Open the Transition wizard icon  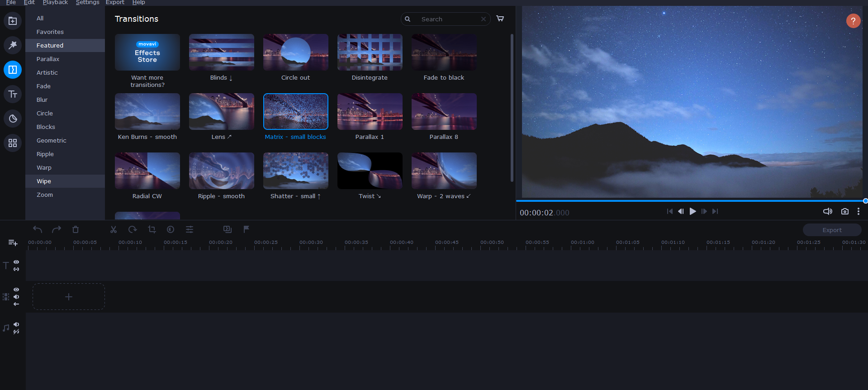point(228,229)
